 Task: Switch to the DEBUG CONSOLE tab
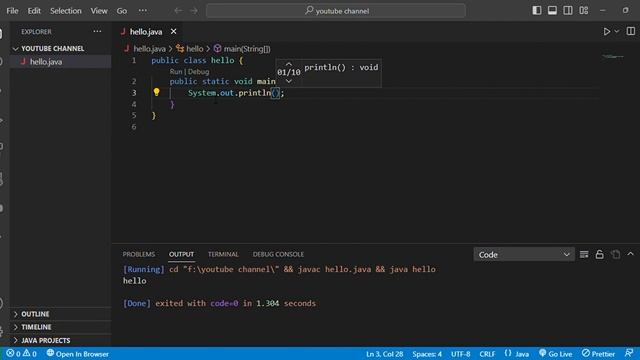tap(278, 254)
